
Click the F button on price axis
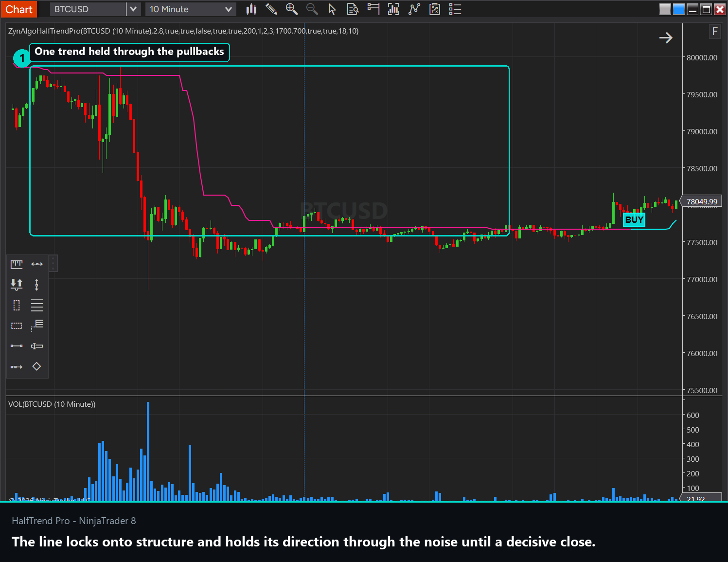pos(715,32)
